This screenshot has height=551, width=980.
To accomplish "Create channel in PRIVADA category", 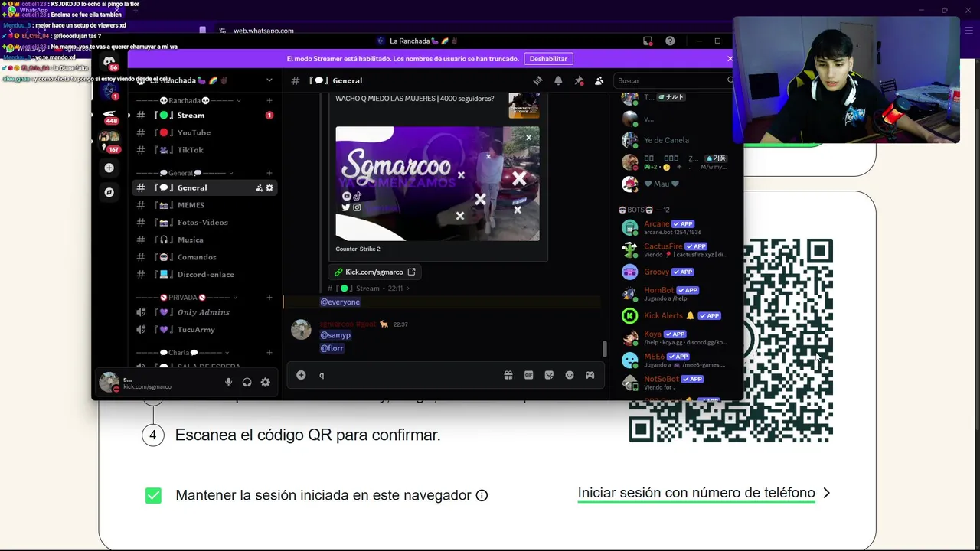I will pyautogui.click(x=269, y=297).
